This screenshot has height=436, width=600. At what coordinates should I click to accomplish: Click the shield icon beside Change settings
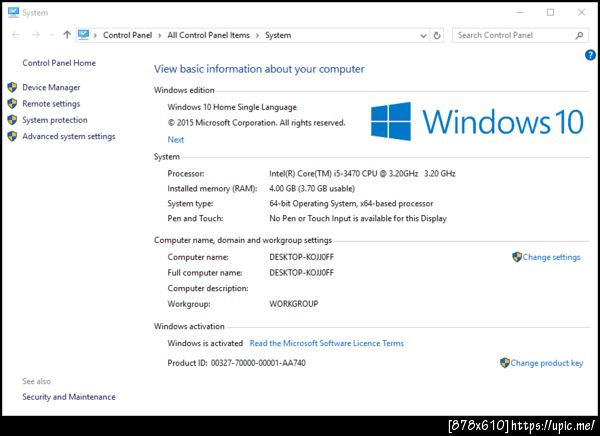pos(517,257)
